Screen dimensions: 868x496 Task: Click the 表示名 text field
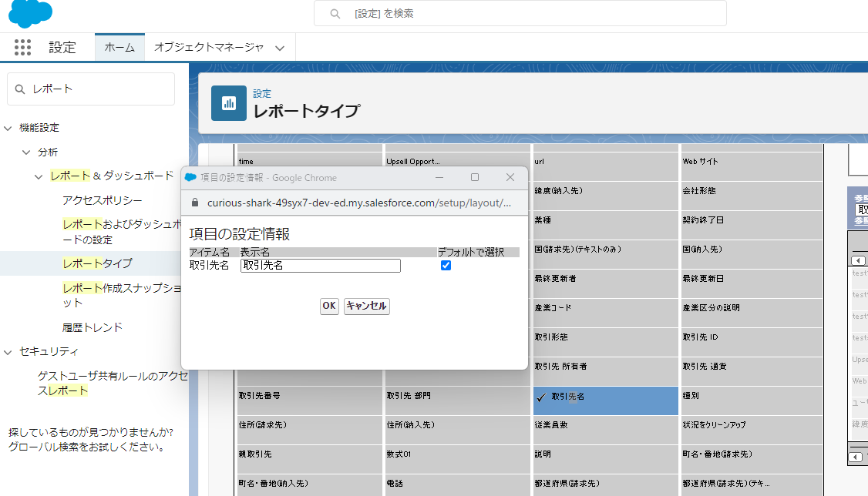(321, 266)
